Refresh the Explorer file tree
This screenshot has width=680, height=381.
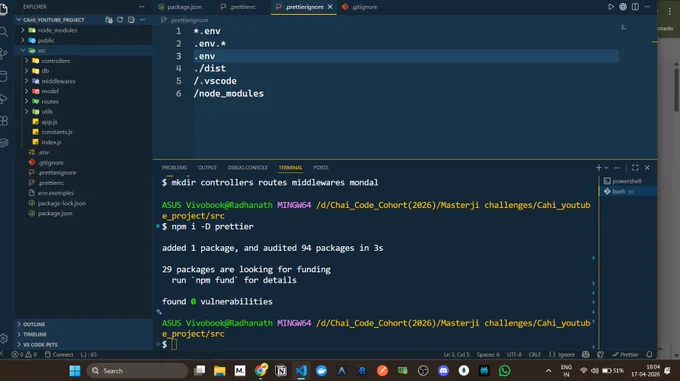120,20
